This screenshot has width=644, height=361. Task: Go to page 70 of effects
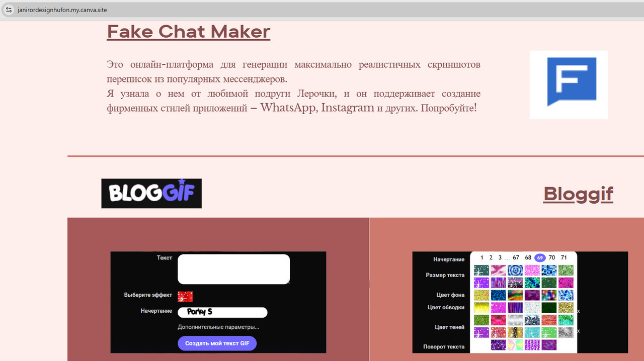point(552,257)
